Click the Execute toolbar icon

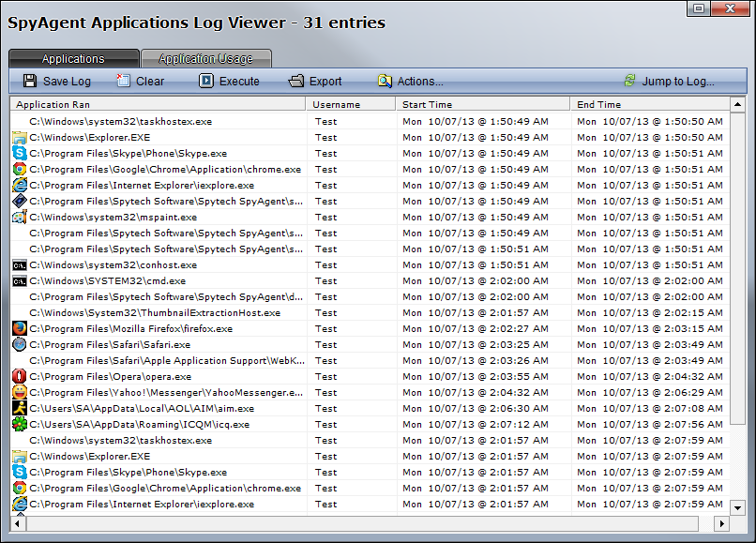click(x=206, y=82)
